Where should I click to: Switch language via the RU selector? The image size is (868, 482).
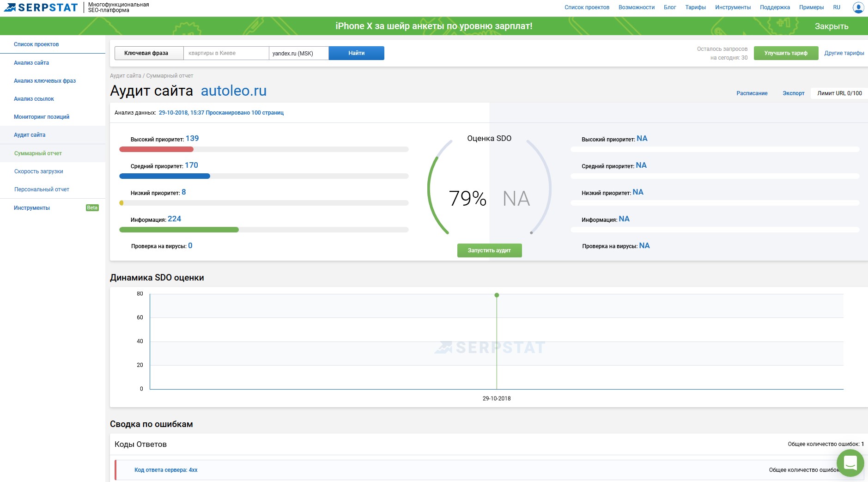pos(837,7)
